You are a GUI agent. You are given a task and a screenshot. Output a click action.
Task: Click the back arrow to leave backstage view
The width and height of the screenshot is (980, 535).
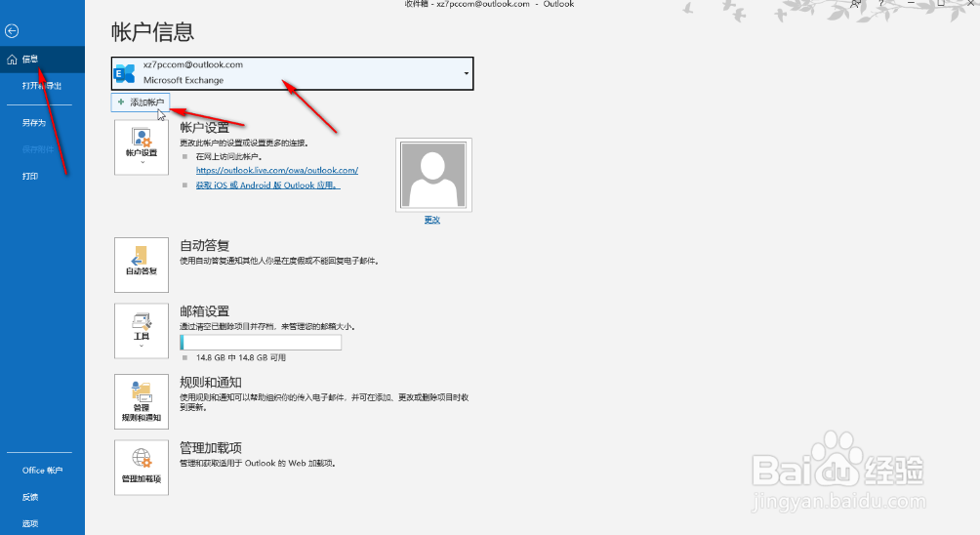pyautogui.click(x=12, y=30)
